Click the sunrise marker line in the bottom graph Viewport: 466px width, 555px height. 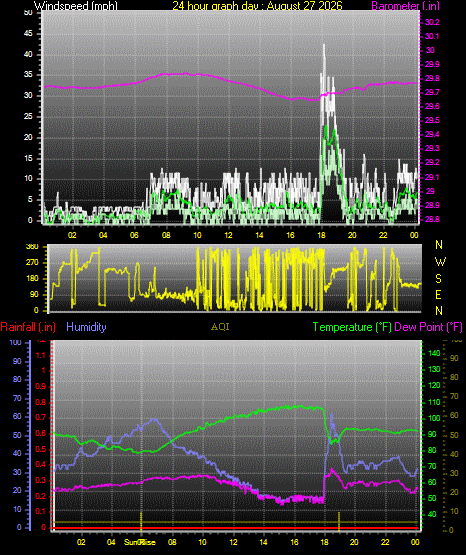click(x=141, y=521)
